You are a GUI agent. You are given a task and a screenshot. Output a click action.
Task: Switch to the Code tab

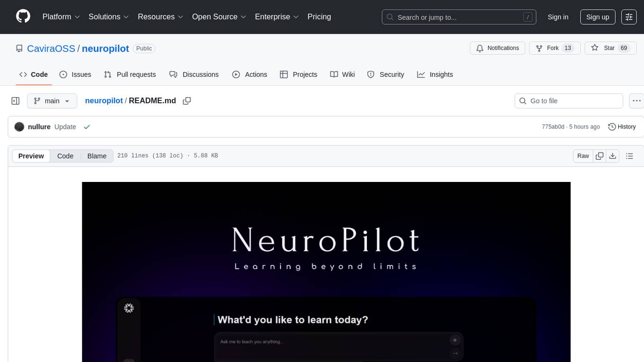34,74
